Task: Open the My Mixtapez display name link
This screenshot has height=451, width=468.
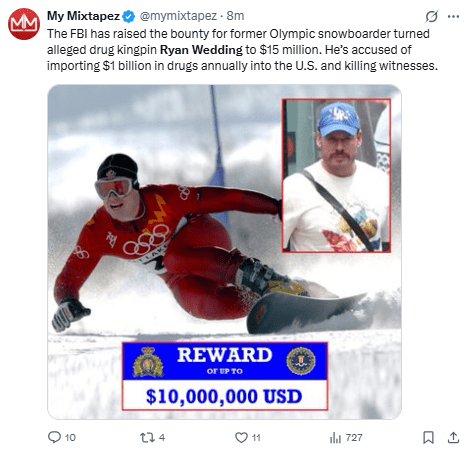Action: coord(83,16)
